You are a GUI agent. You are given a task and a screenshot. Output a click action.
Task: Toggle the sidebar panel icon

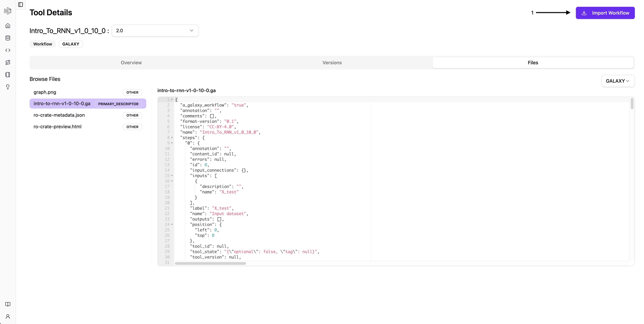21,4
